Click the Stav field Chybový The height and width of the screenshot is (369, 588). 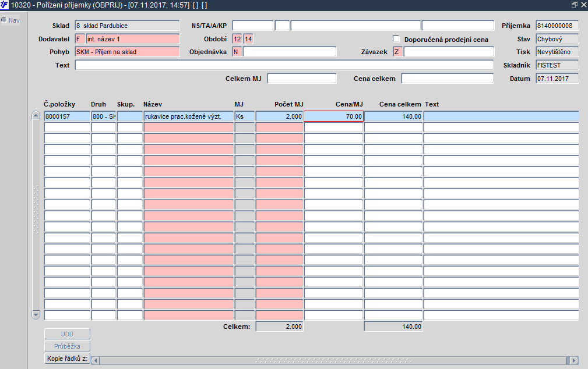point(557,39)
